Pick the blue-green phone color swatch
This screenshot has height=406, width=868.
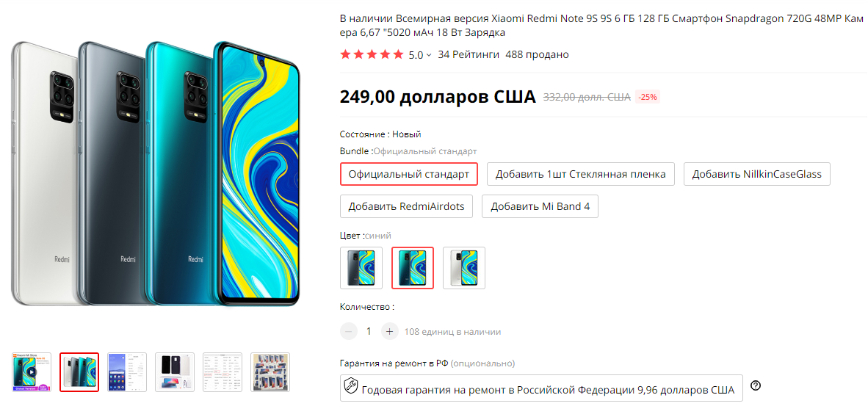(413, 268)
